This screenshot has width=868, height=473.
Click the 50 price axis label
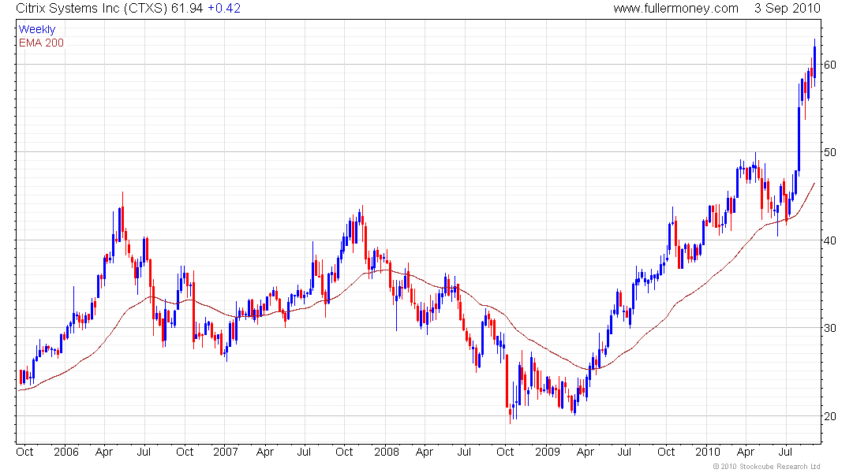pyautogui.click(x=830, y=152)
